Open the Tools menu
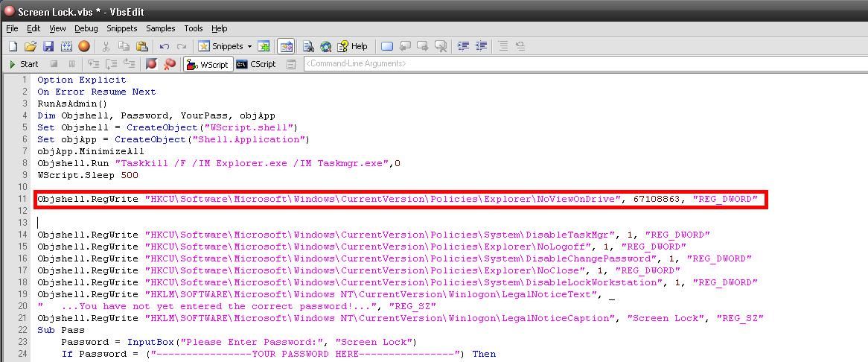The width and height of the screenshot is (868, 362). point(194,28)
